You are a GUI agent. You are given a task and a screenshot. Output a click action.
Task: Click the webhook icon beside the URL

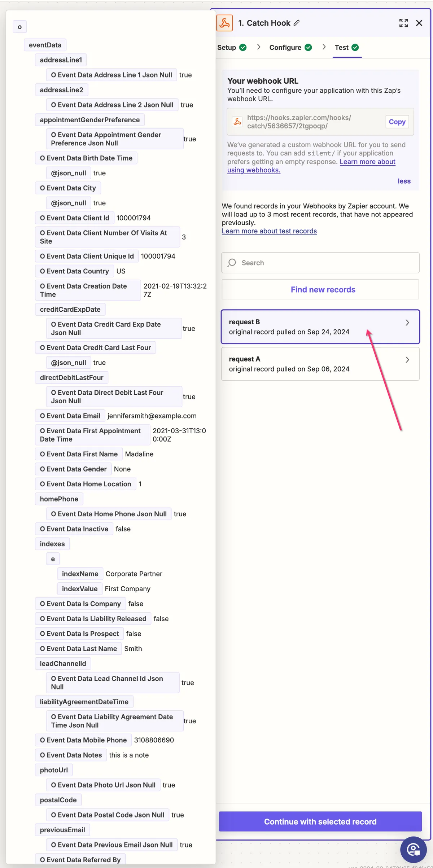237,122
